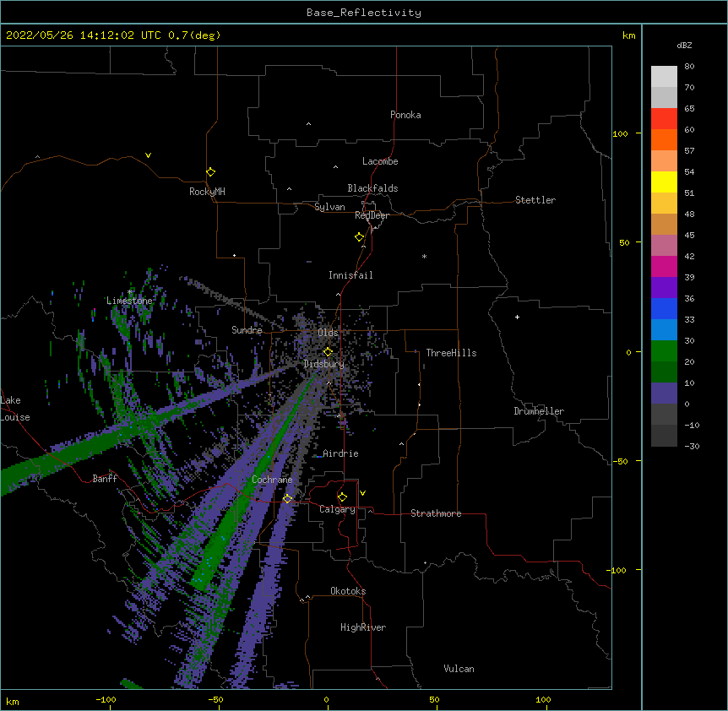The height and width of the screenshot is (711, 728).
Task: Select the bright yellow swatch between 54 and 51
Action: click(664, 182)
